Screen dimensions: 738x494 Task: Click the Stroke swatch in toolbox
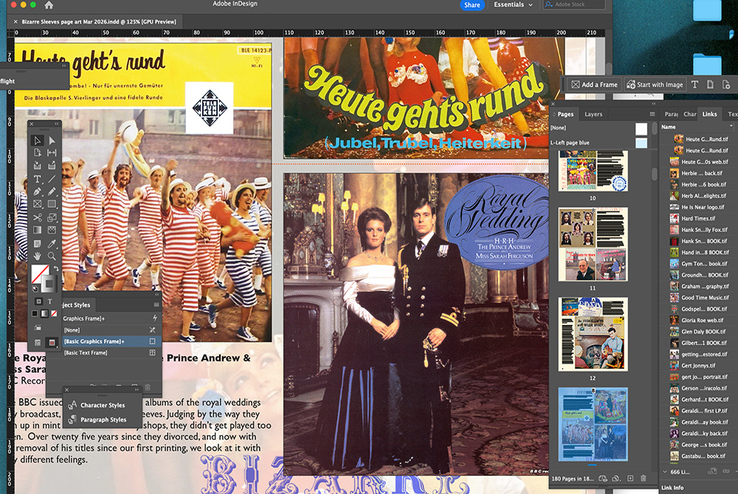click(48, 283)
